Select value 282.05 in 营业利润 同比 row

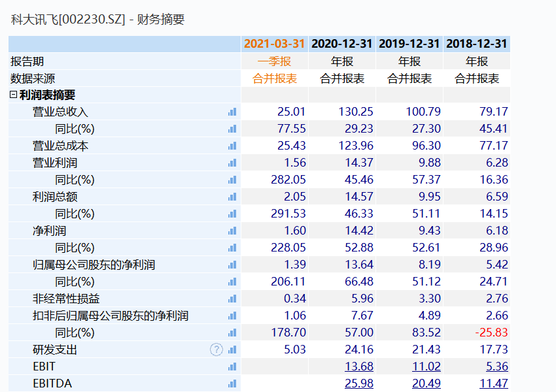point(288,180)
